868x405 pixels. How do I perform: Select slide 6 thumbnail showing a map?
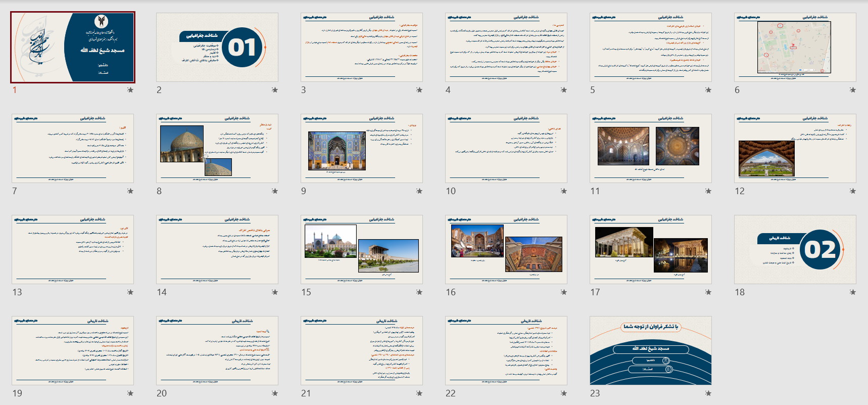point(795,47)
